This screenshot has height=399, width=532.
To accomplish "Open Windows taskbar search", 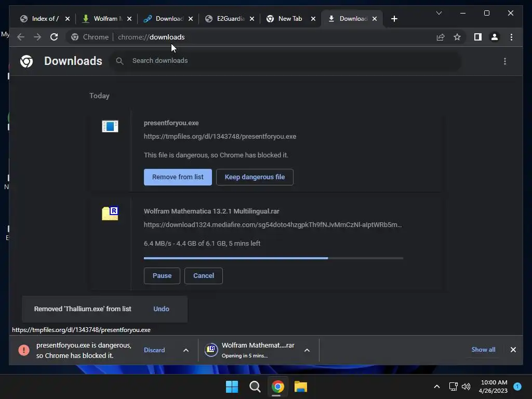I will click(255, 387).
